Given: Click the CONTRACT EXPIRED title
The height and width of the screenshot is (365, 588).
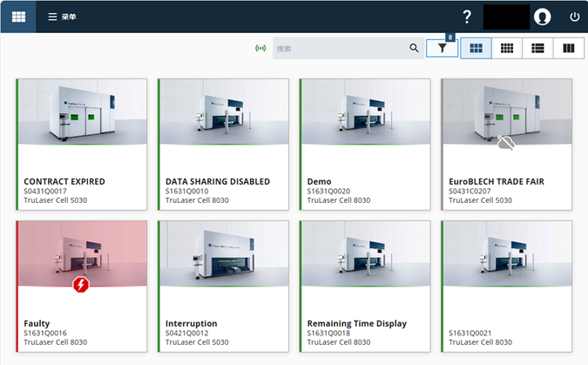Looking at the screenshot, I should (64, 181).
